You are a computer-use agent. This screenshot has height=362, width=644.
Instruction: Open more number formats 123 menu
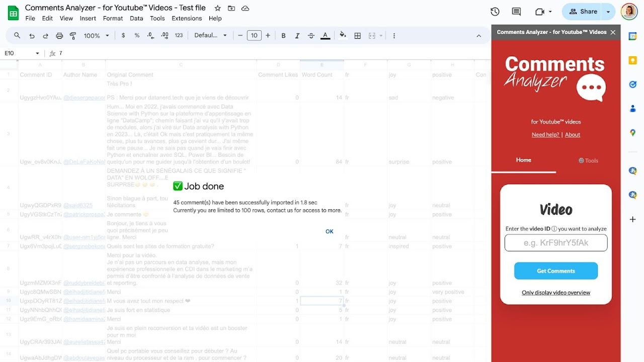point(179,36)
